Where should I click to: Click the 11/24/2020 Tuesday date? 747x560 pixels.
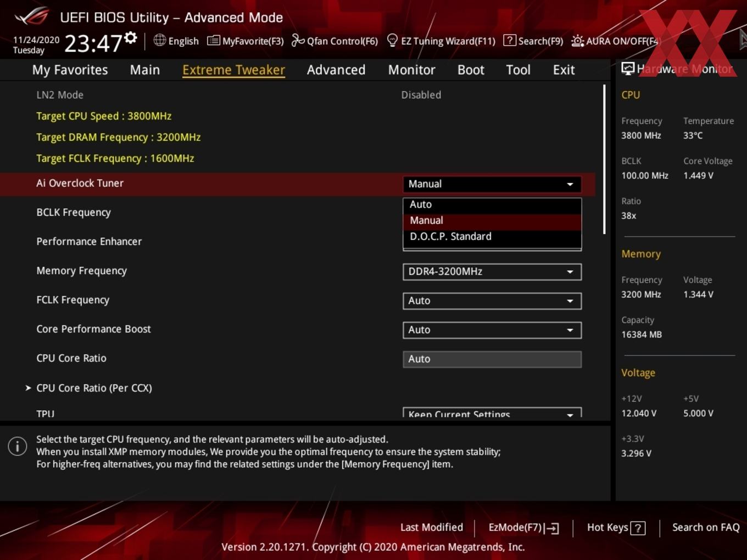(36, 45)
